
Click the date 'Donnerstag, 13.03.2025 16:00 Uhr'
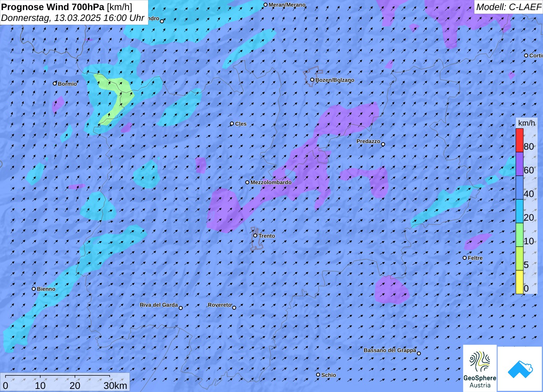point(73,18)
